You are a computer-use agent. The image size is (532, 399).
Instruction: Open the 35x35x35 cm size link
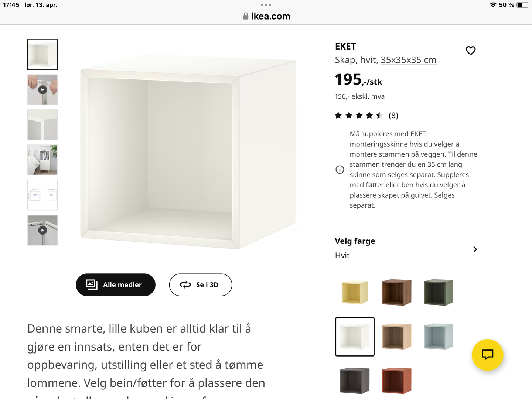point(409,60)
